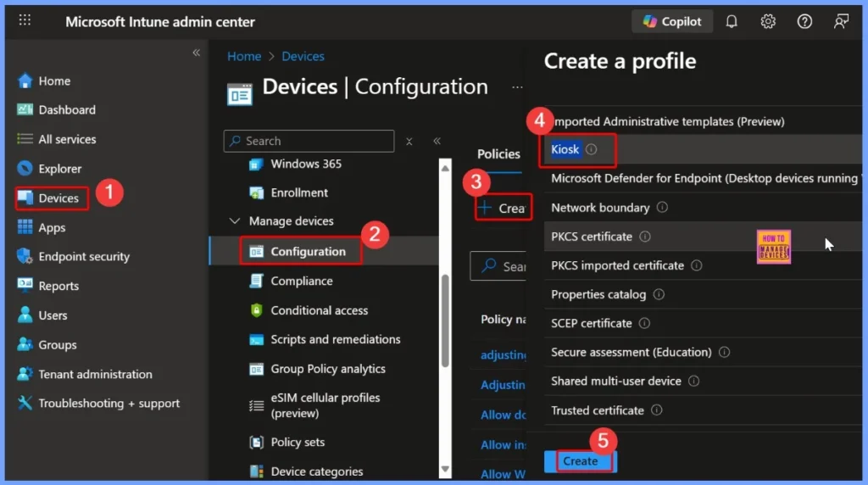Click info icon next to Shared multi-user device
The height and width of the screenshot is (485, 868).
pyautogui.click(x=693, y=381)
